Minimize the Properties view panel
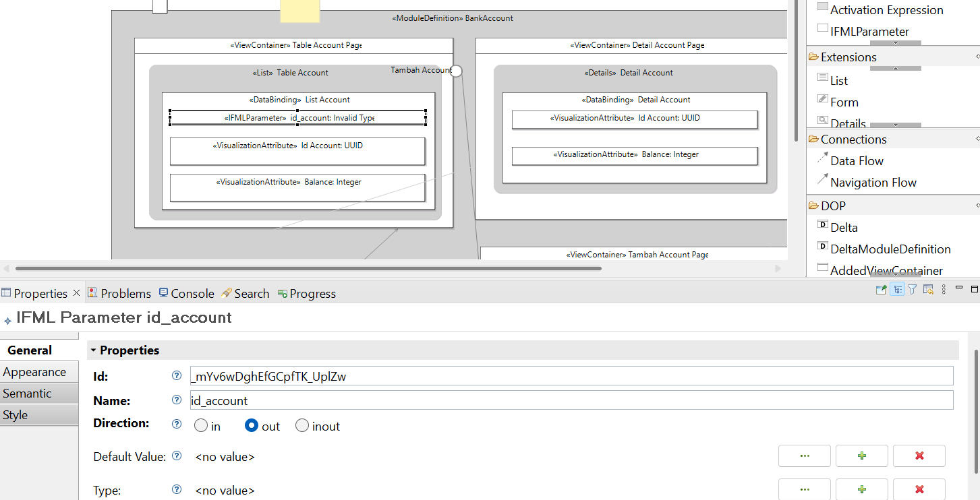This screenshot has height=500, width=980. tap(958, 289)
